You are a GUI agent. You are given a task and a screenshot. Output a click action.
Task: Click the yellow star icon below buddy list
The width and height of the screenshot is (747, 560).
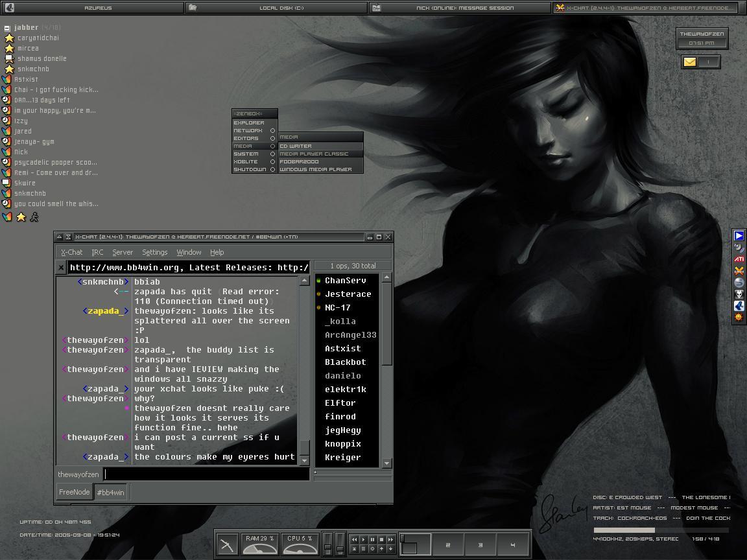pos(21,217)
